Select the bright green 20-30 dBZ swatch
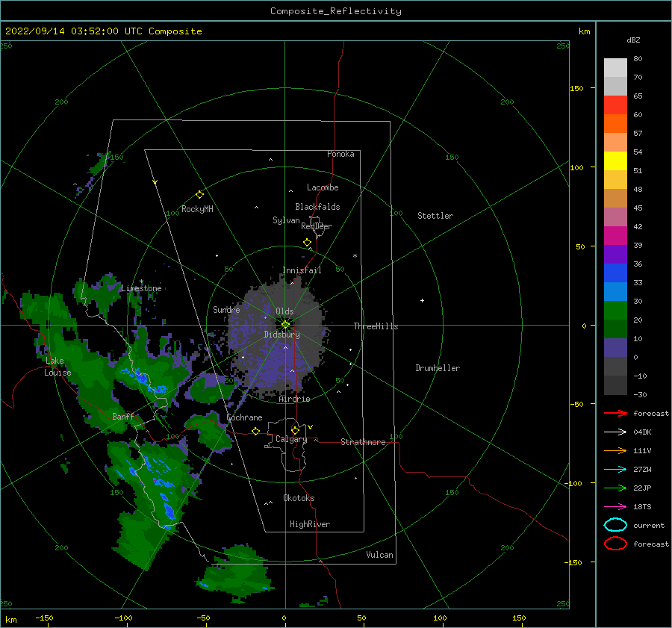The image size is (672, 628). (615, 311)
